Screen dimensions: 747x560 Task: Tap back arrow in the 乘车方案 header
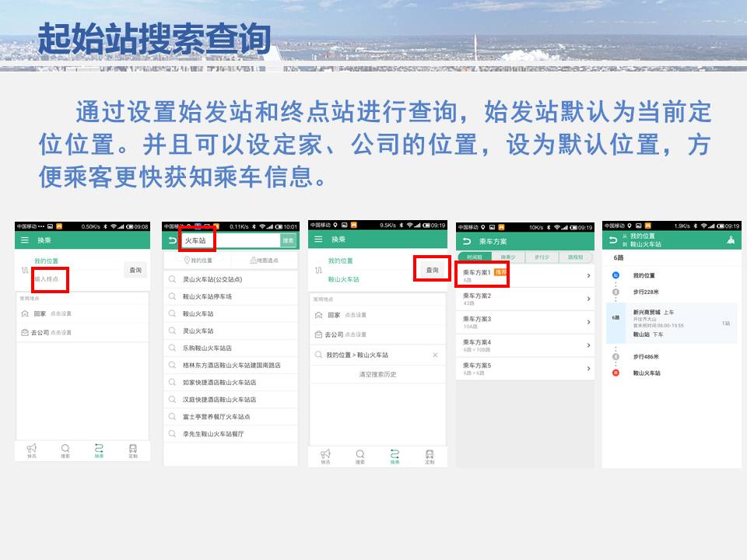click(x=466, y=240)
